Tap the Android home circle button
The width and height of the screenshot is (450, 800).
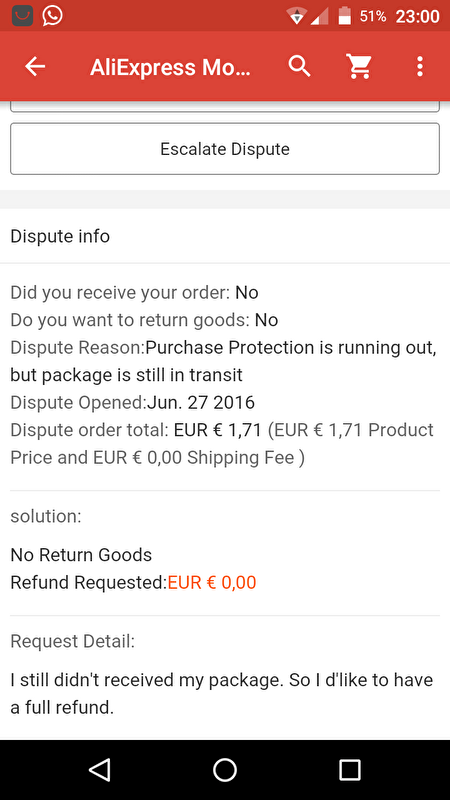tap(225, 770)
